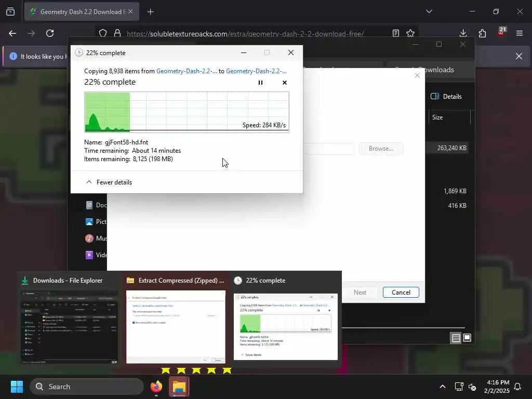Click the destination path input field
This screenshot has height=399, width=532.
[328, 149]
